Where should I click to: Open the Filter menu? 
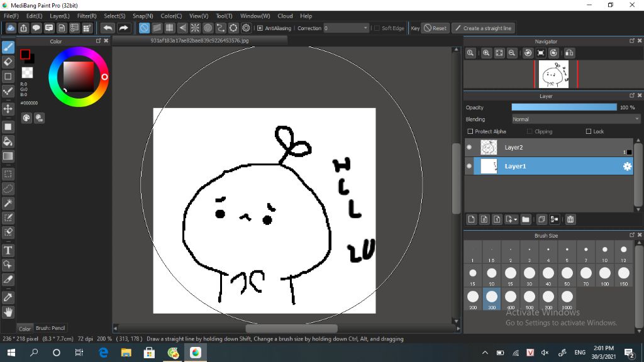(x=87, y=16)
